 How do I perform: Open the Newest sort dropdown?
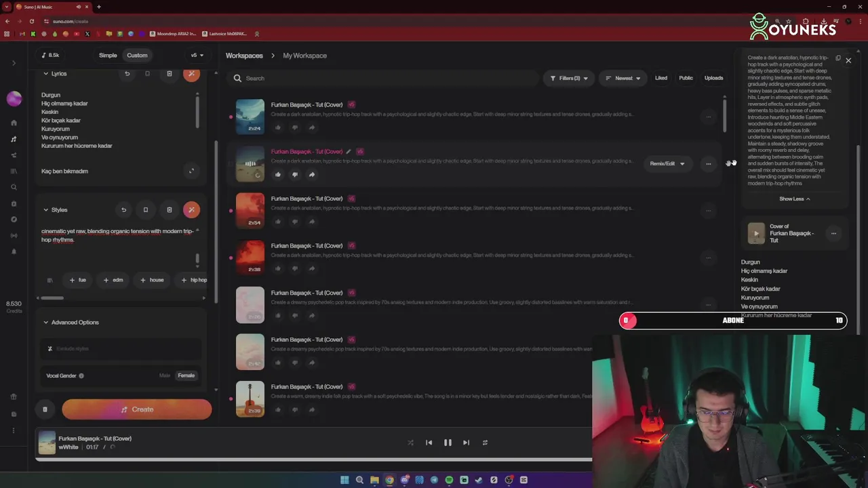point(623,78)
